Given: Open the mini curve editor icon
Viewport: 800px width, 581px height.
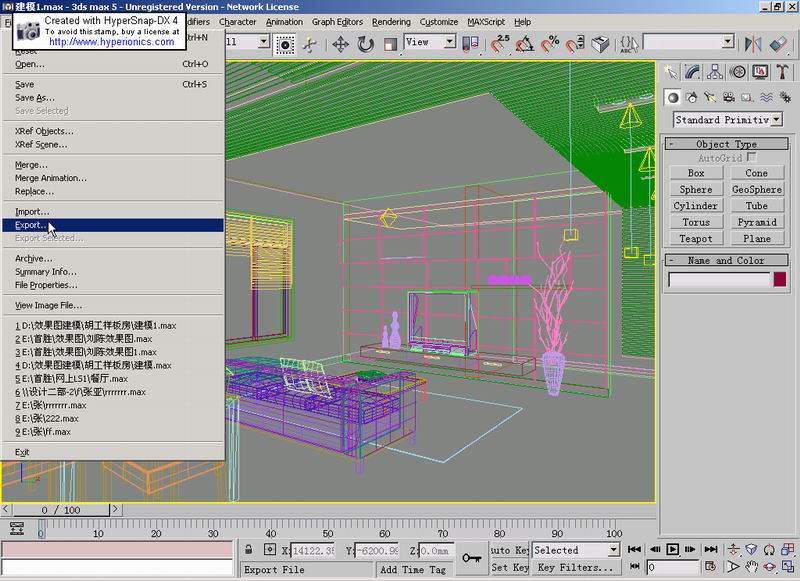Looking at the screenshot, I should (17, 528).
